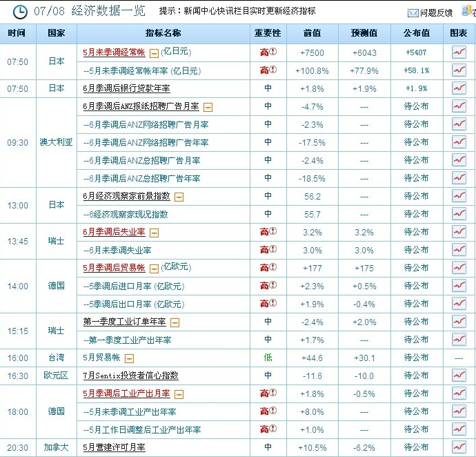This screenshot has width=476, height=457.
Task: Open the 6月经济观察家前景指数 link
Action: [127, 196]
